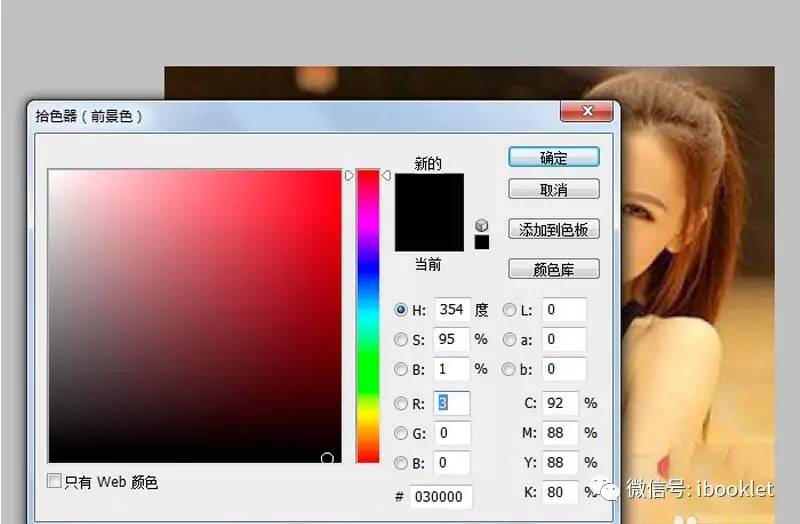
Task: Select the B brightness radio button
Action: click(x=401, y=369)
